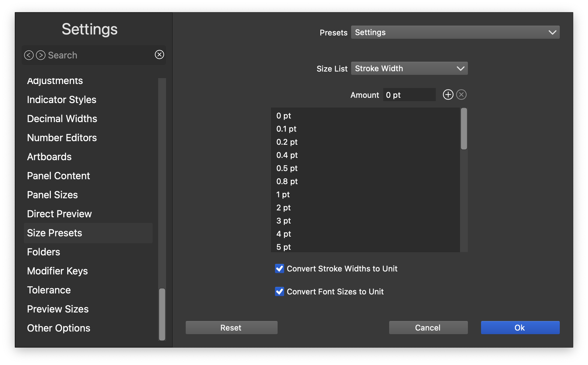
Task: Clear the search field with X icon
Action: [x=159, y=54]
